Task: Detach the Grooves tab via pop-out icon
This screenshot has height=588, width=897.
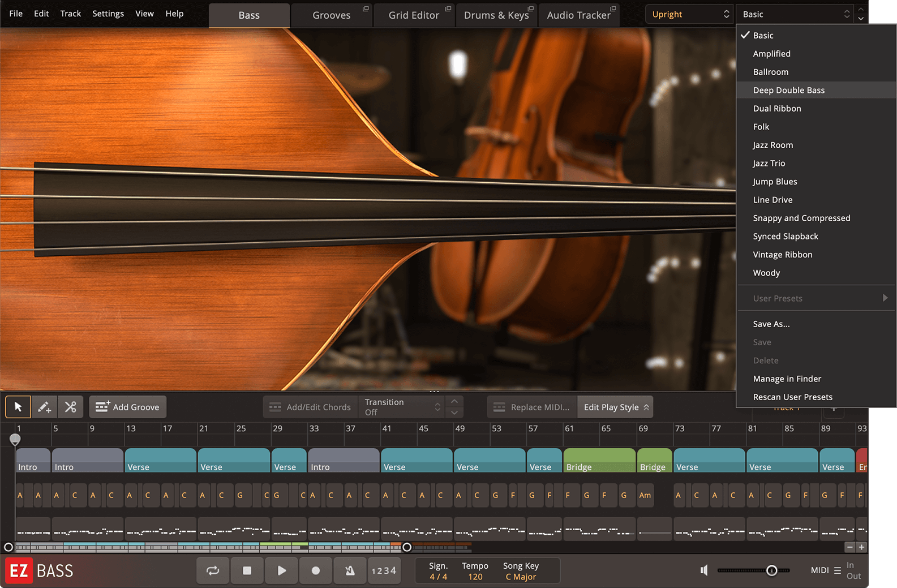Action: tap(366, 8)
